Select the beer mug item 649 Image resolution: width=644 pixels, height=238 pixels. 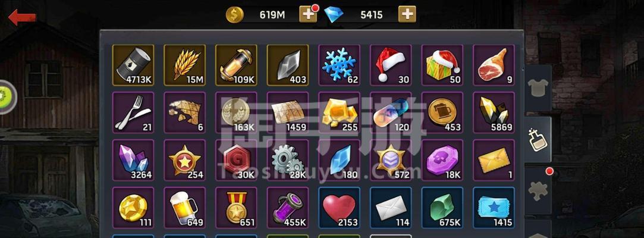pyautogui.click(x=185, y=208)
